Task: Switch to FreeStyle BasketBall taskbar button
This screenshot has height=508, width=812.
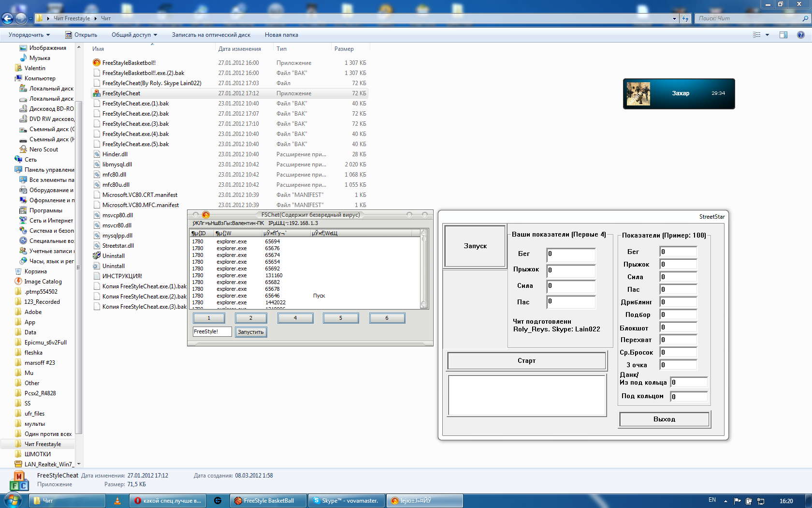Action: pyautogui.click(x=268, y=501)
